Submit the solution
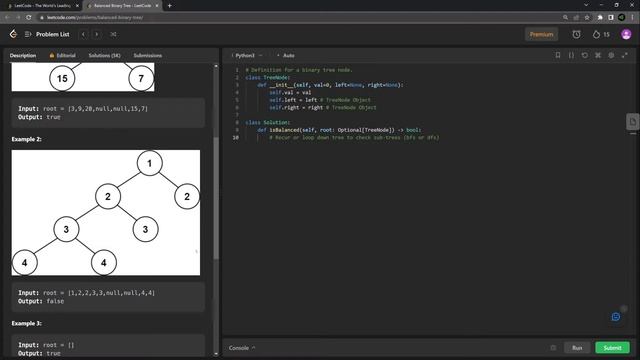The width and height of the screenshot is (640, 360). 612,348
